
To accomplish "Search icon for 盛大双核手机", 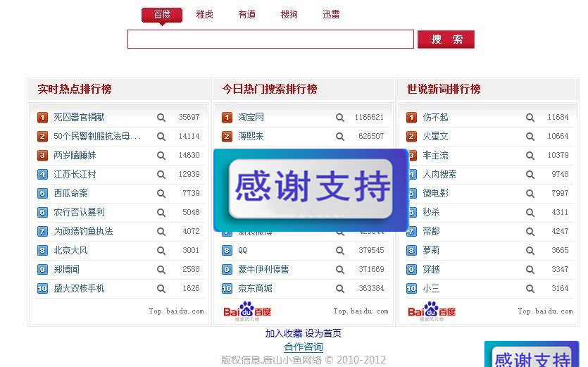I will point(161,289).
